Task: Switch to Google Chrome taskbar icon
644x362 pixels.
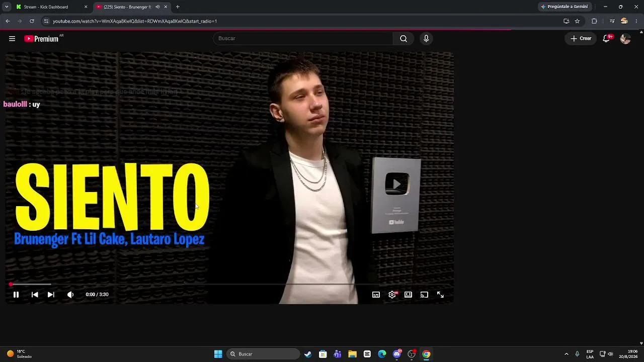Action: 426,354
